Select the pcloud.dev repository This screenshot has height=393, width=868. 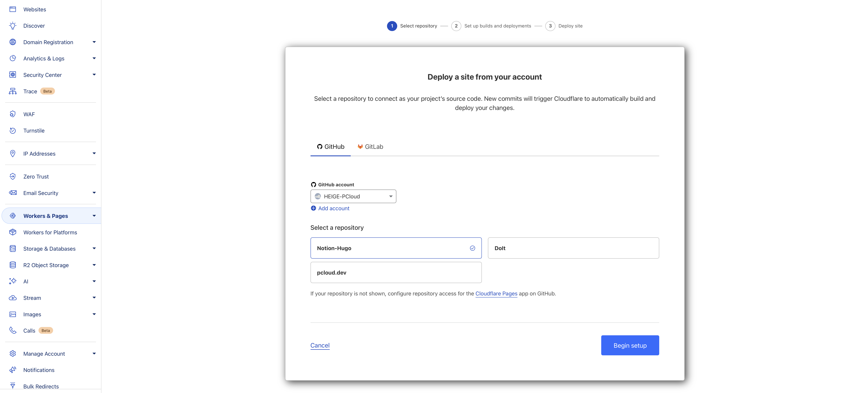(396, 272)
